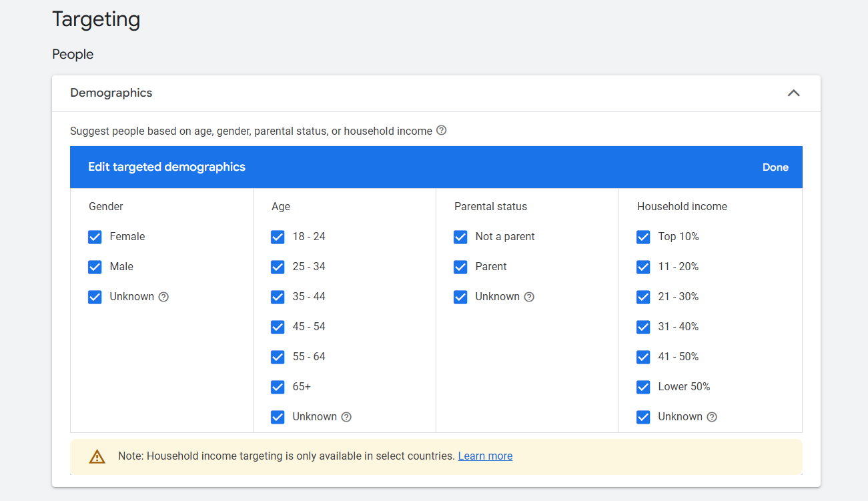Uncheck the Male gender checkbox
Viewport: 868px width, 501px height.
click(95, 267)
